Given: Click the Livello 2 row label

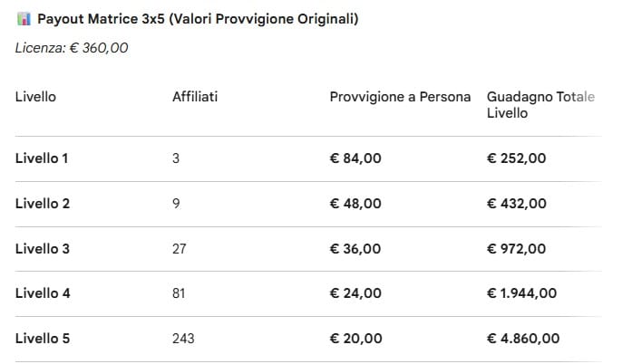Looking at the screenshot, I should tap(43, 204).
